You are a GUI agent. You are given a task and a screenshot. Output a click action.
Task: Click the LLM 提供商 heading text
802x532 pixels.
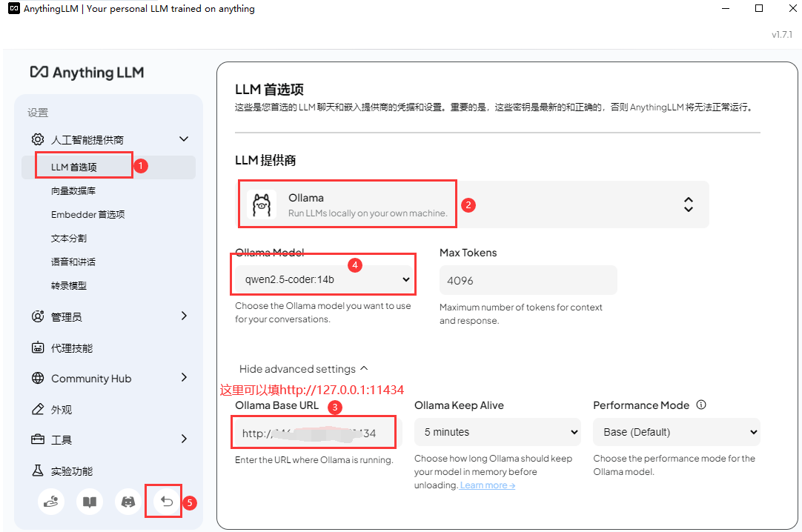(x=265, y=160)
